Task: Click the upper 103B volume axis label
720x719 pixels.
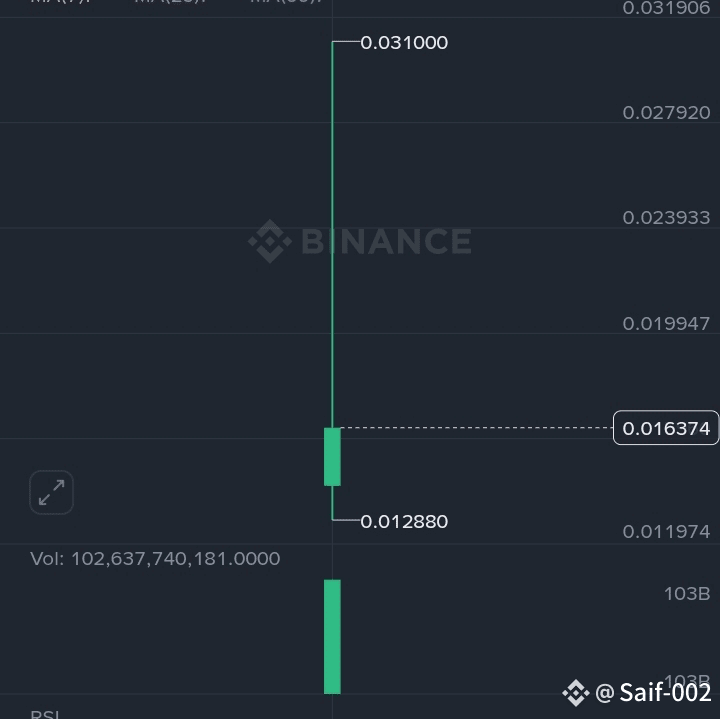Action: pyautogui.click(x=687, y=594)
